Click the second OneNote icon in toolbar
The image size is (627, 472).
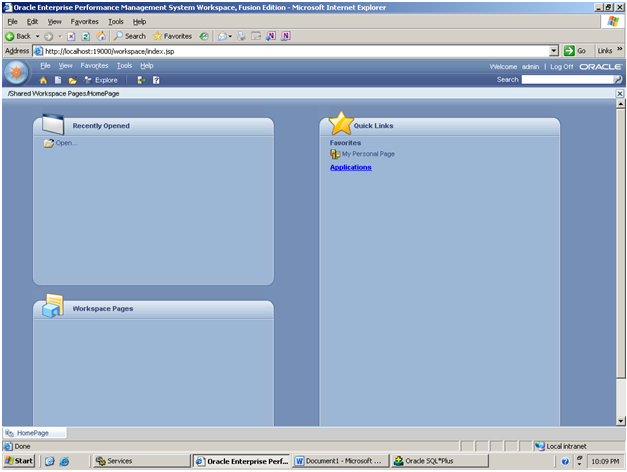(x=286, y=36)
